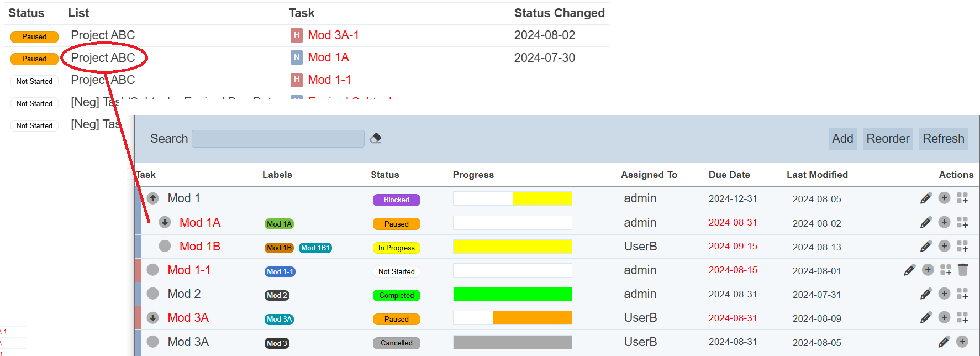Click the Due Date column header
Viewport: 980px width, 356px height.
tap(729, 175)
